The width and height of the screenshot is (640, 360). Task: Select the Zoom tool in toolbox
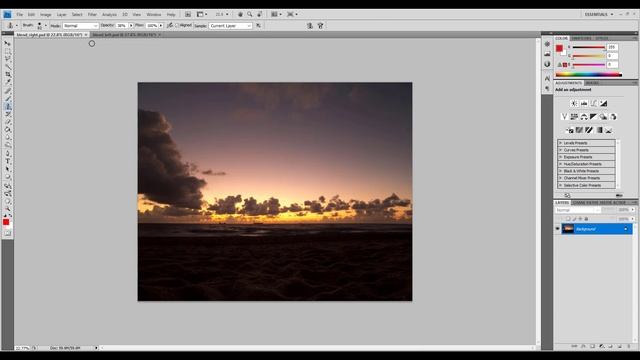[x=7, y=209]
